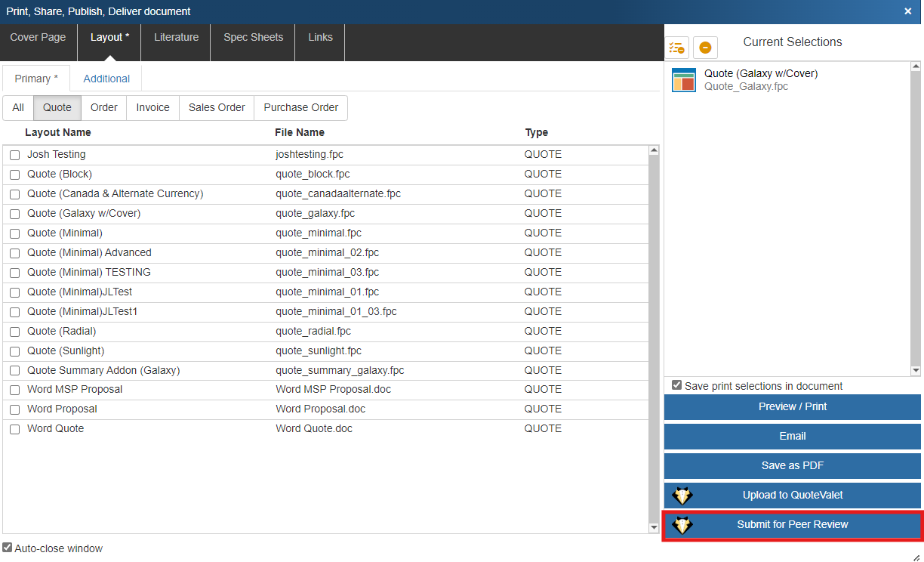Click the QuoteValet mascot icon on Upload button
924x562 pixels.
click(x=682, y=496)
